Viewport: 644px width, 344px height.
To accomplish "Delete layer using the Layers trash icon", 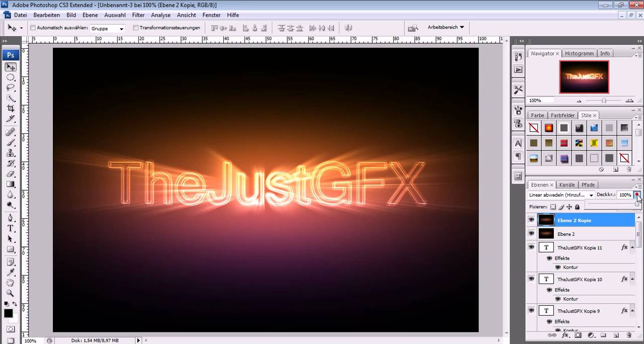I will 629,335.
